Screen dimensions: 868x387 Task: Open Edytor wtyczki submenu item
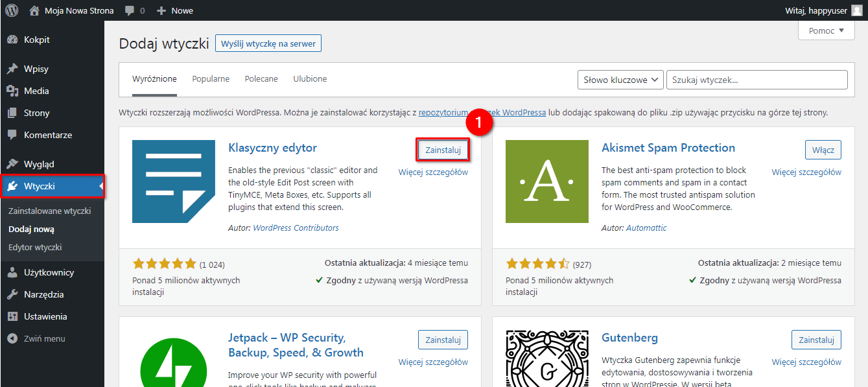pos(35,247)
